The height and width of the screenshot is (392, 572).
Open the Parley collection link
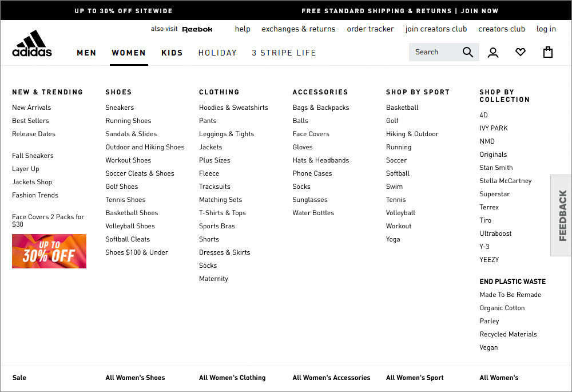[x=489, y=321]
